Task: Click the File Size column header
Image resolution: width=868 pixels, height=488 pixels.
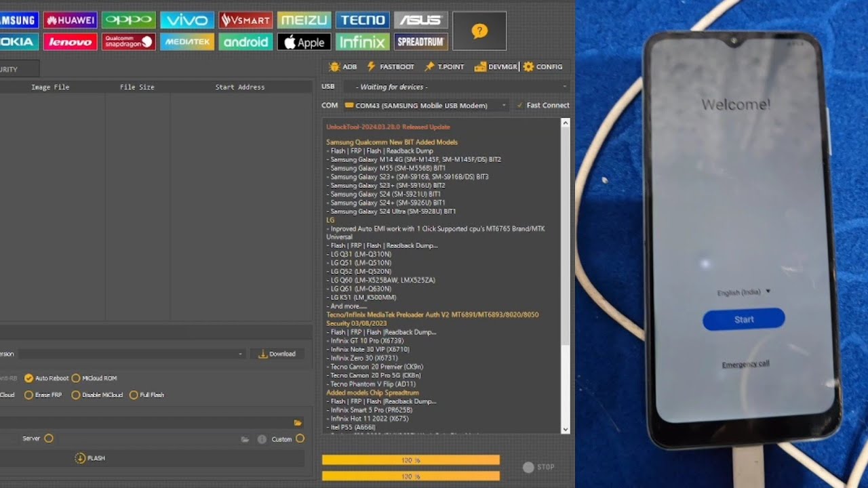Action: [x=137, y=87]
